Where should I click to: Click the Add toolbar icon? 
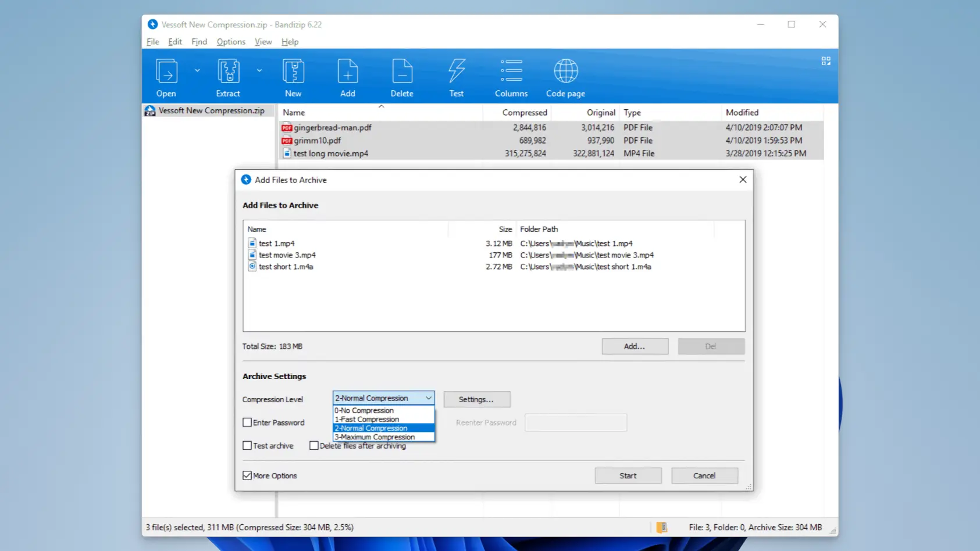point(347,76)
